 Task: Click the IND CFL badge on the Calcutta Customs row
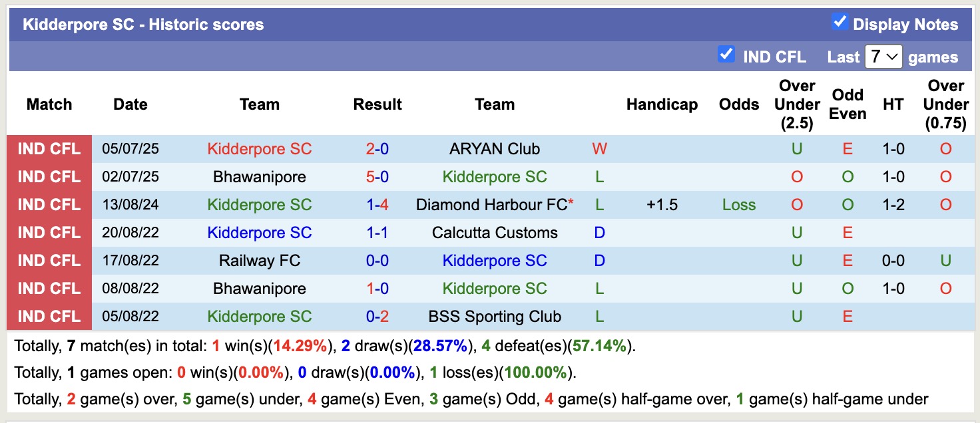coord(49,232)
